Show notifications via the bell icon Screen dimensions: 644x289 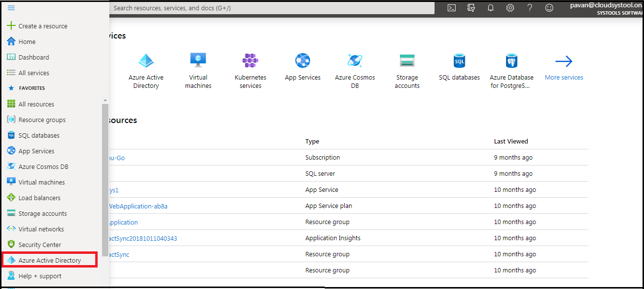491,8
